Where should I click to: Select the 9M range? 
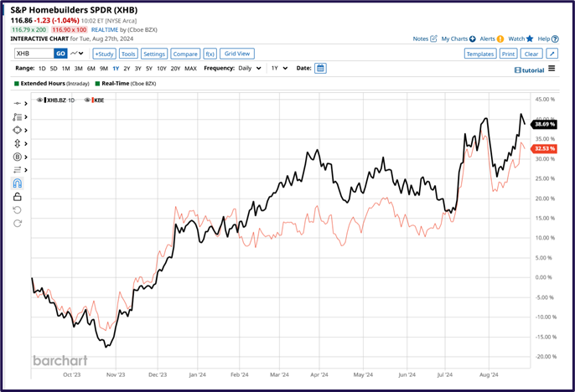point(104,69)
